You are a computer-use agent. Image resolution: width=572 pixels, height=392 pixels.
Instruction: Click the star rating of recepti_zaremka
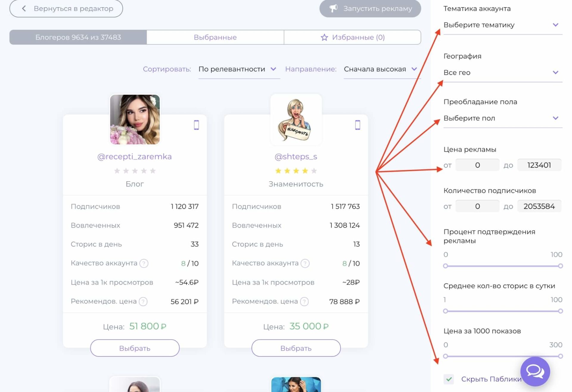click(135, 171)
